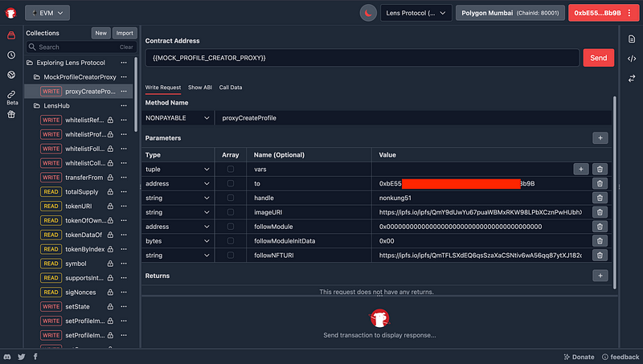643x364 pixels.
Task: Toggle dark mode with the moon icon
Action: [x=367, y=13]
